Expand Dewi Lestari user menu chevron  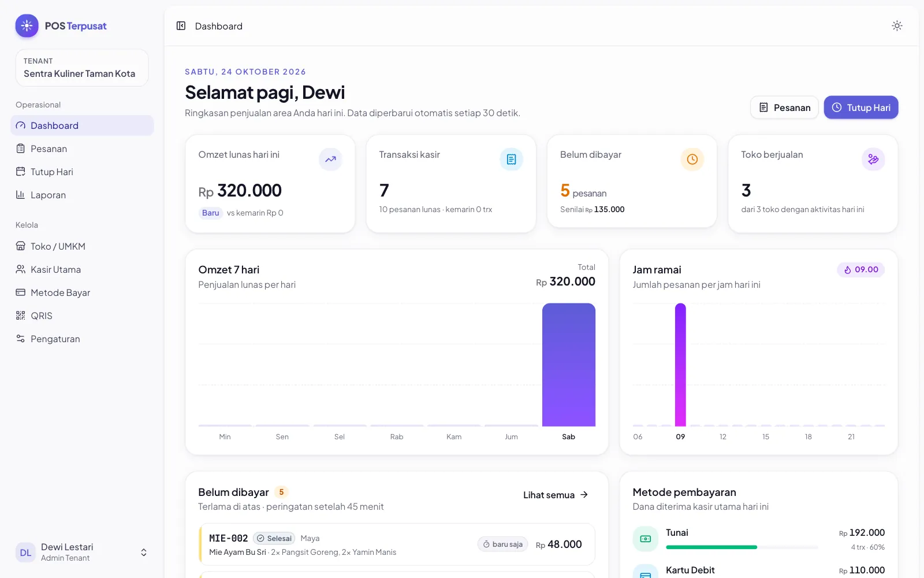coord(144,553)
